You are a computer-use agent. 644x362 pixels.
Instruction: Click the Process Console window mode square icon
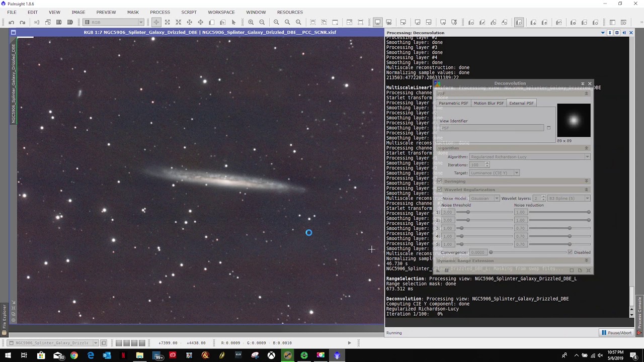click(617, 33)
